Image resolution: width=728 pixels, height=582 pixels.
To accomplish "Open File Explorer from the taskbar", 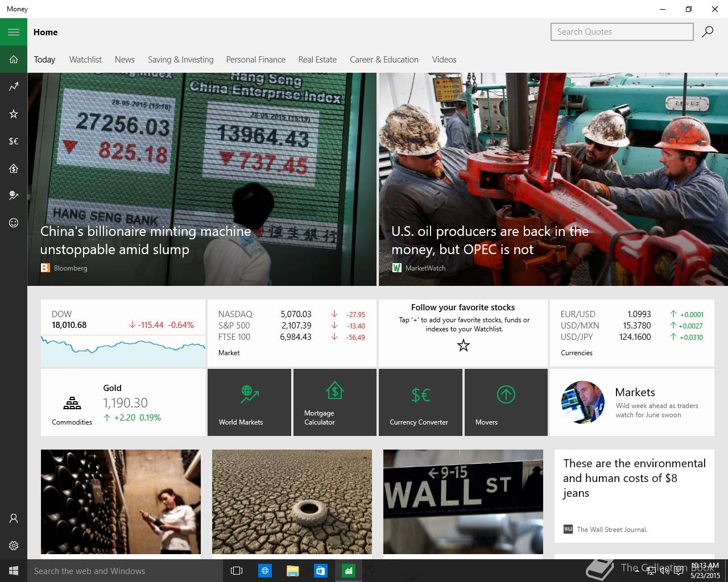I will [x=292, y=571].
